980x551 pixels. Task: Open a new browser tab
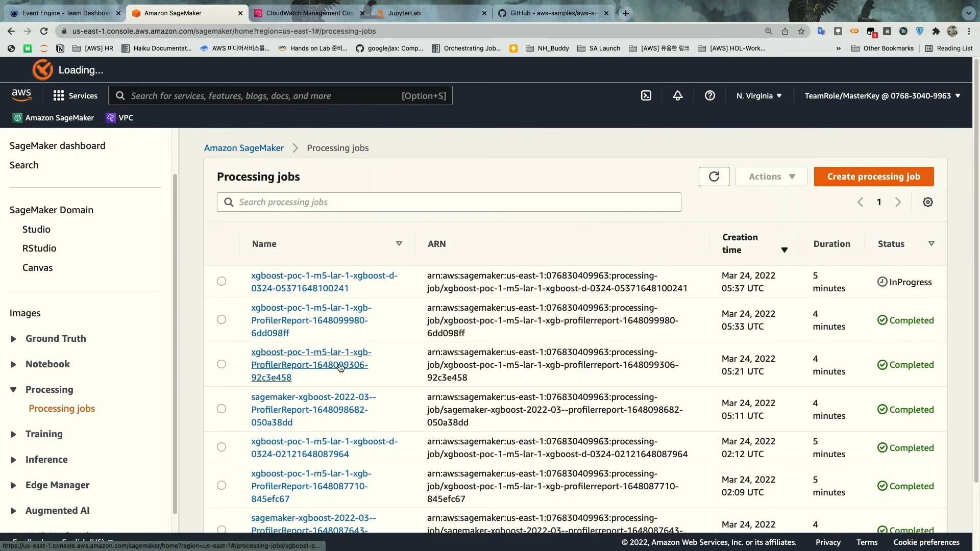click(x=626, y=13)
